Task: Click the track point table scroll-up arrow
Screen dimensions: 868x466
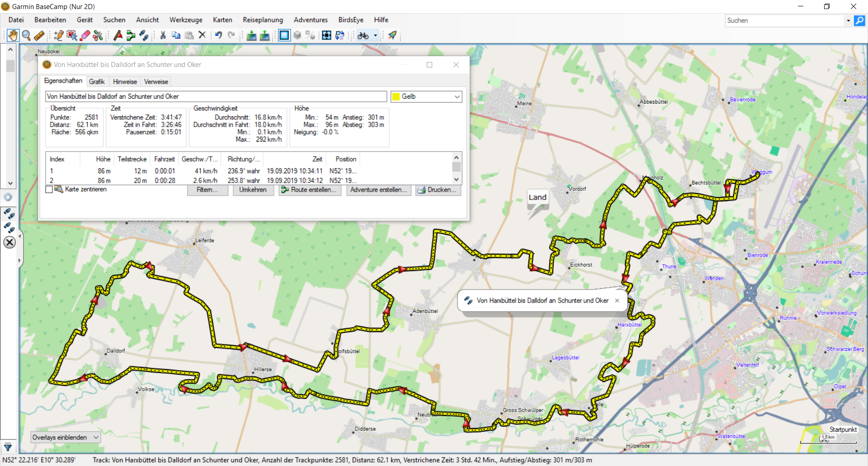Action: point(457,157)
